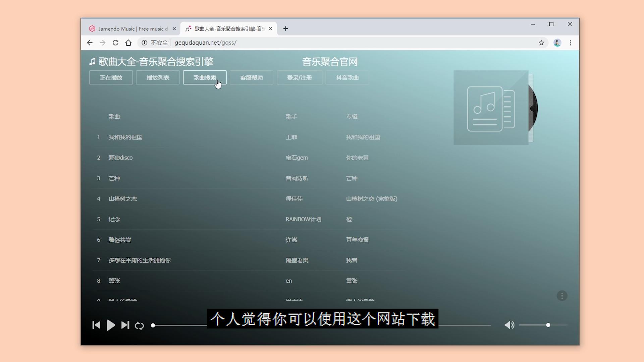Viewport: 644px width, 362px height.
Task: Reload the current page
Action: coord(115,43)
